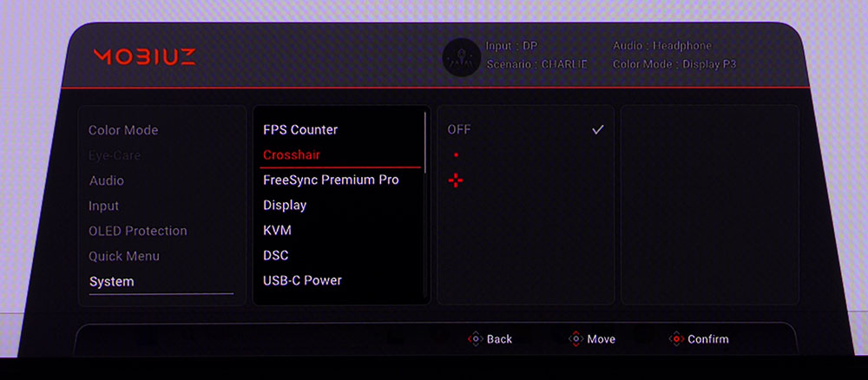Click the checkmark next to OFF
This screenshot has width=868, height=380.
click(x=597, y=129)
